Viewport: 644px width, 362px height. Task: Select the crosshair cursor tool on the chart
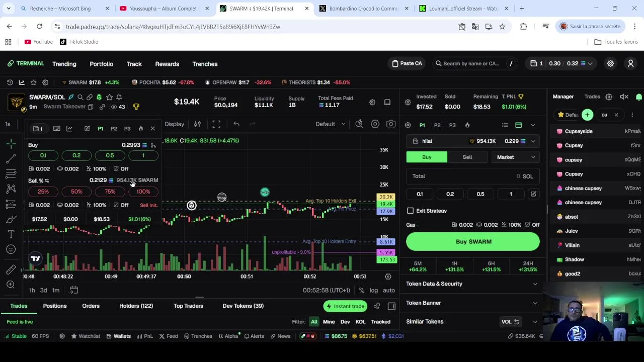click(11, 144)
